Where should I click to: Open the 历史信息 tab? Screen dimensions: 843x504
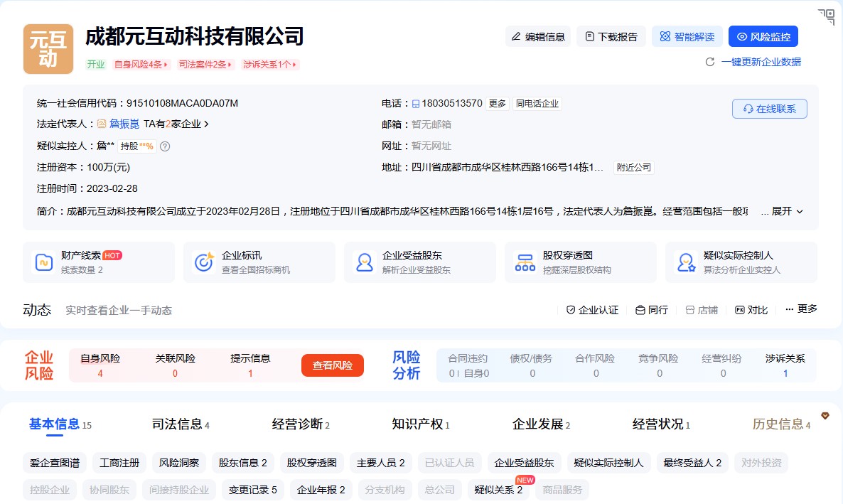(x=781, y=424)
